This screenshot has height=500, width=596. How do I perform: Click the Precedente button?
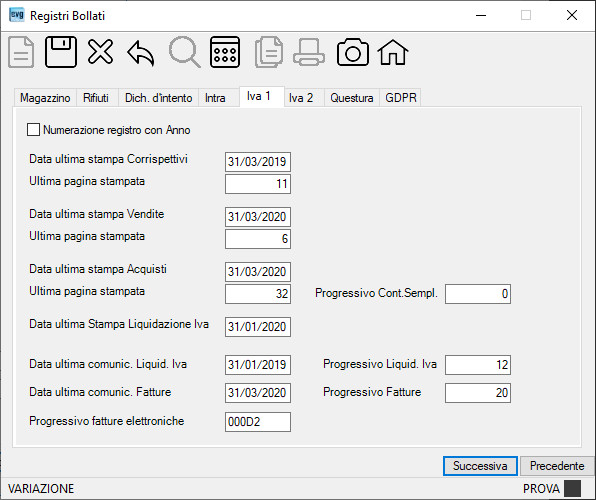(x=557, y=466)
